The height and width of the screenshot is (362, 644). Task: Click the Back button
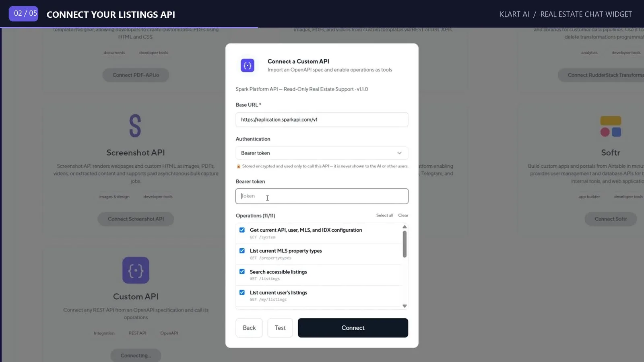coord(249,328)
